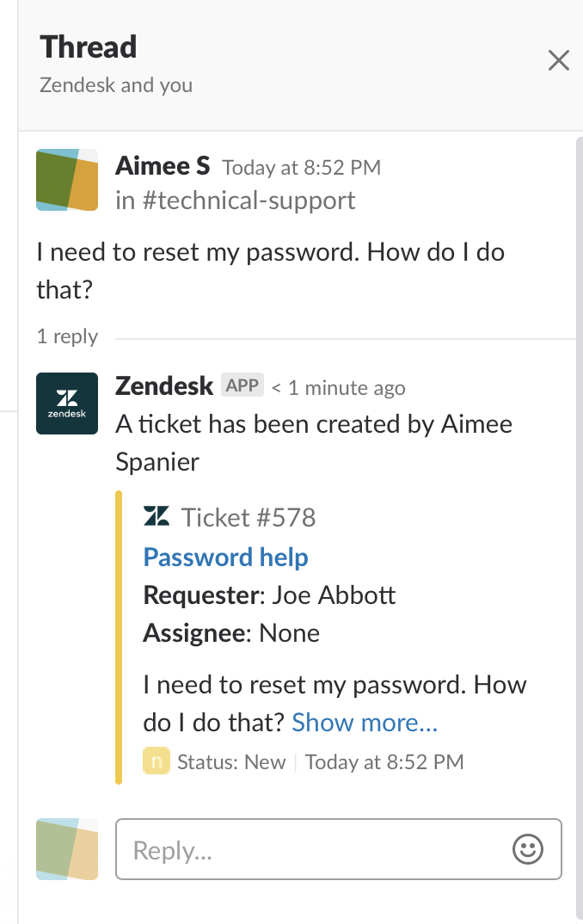Close the Thread panel

[559, 61]
